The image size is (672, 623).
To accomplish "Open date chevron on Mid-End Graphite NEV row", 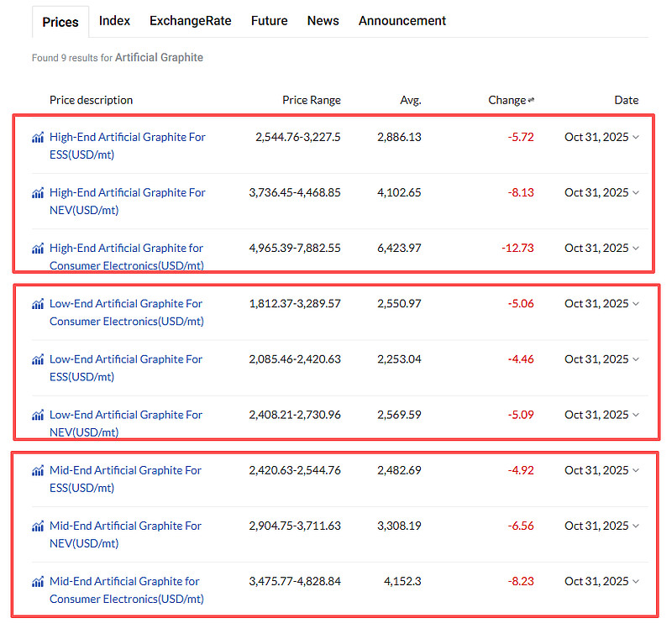I will tap(636, 526).
